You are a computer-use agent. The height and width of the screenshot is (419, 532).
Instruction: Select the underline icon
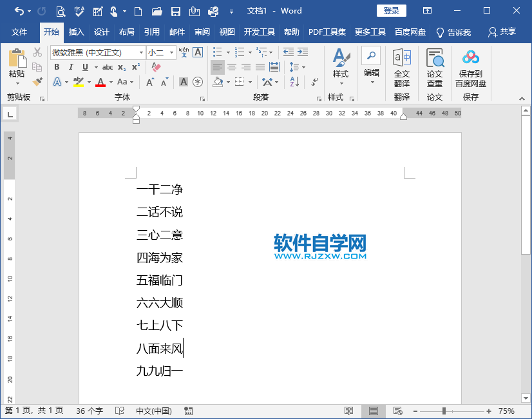click(x=86, y=67)
